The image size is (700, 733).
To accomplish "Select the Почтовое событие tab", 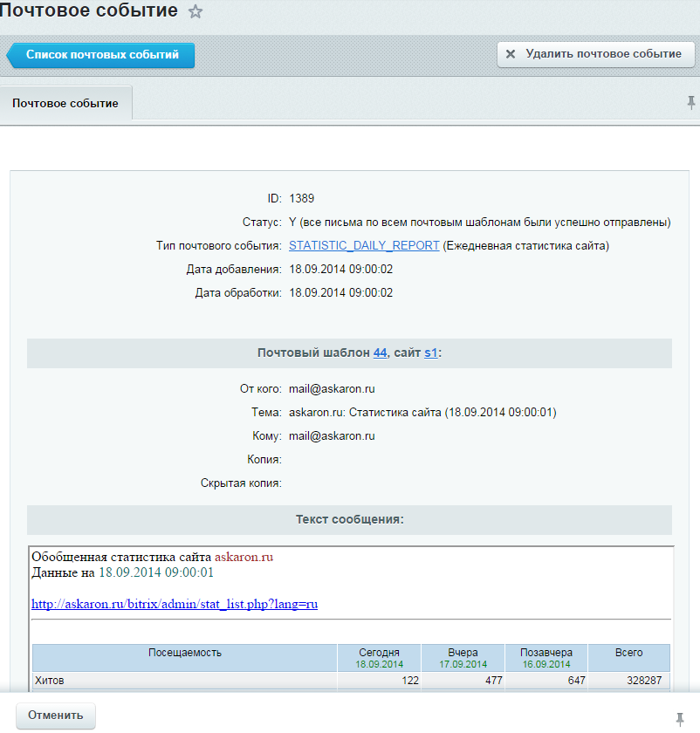I will [x=65, y=103].
